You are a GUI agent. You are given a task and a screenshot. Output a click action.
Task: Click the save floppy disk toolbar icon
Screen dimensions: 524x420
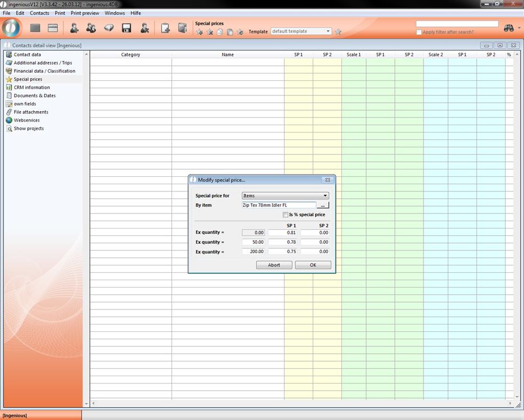tap(126, 28)
